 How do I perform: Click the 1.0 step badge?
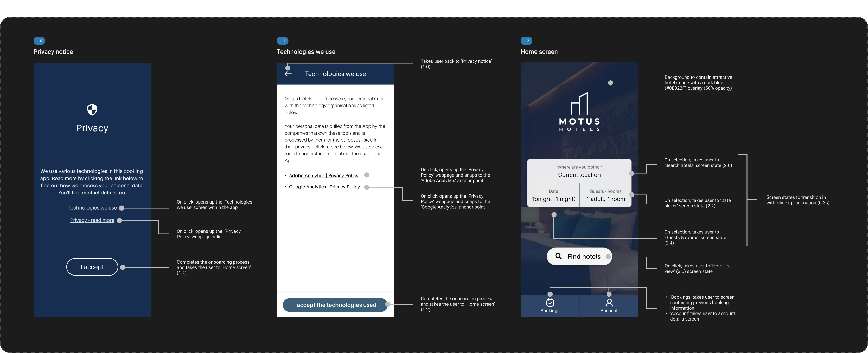click(40, 41)
